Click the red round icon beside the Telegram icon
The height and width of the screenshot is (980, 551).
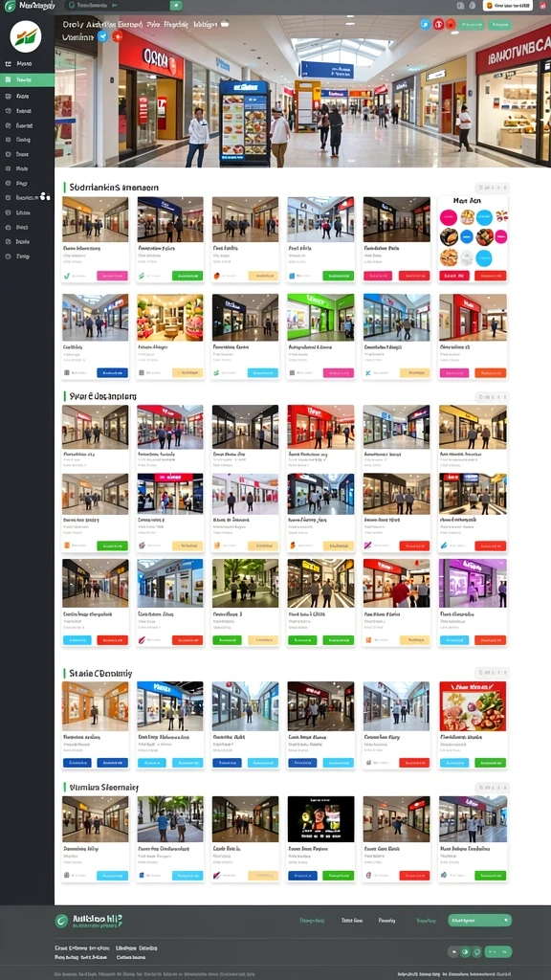click(117, 36)
